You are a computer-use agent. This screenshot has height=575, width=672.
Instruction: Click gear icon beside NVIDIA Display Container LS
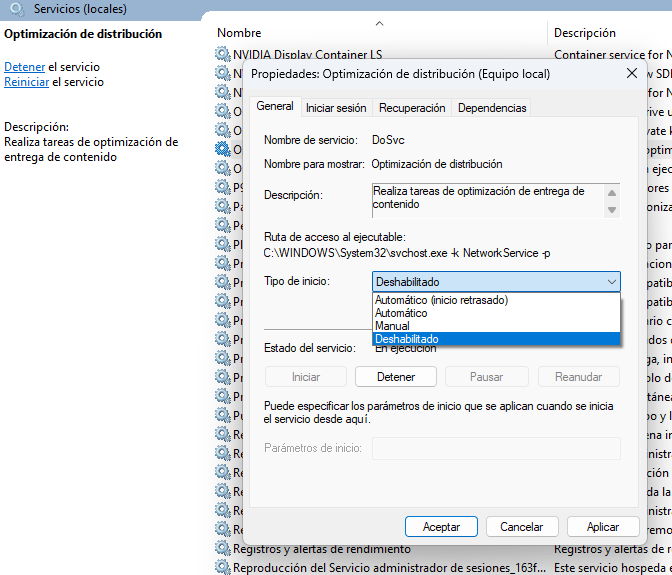point(222,54)
